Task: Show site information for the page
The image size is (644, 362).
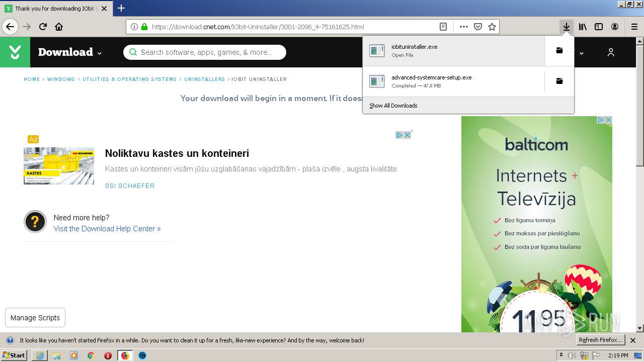Action: pos(134,27)
